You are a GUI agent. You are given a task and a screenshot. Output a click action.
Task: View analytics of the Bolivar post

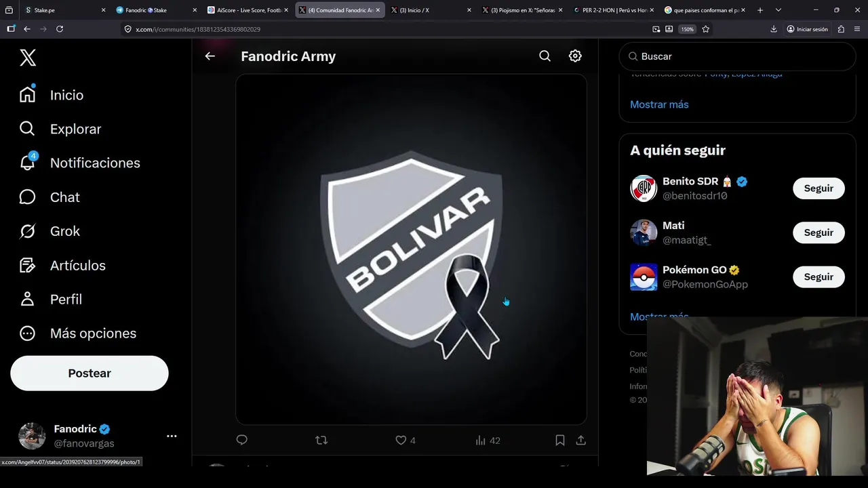[x=488, y=441]
